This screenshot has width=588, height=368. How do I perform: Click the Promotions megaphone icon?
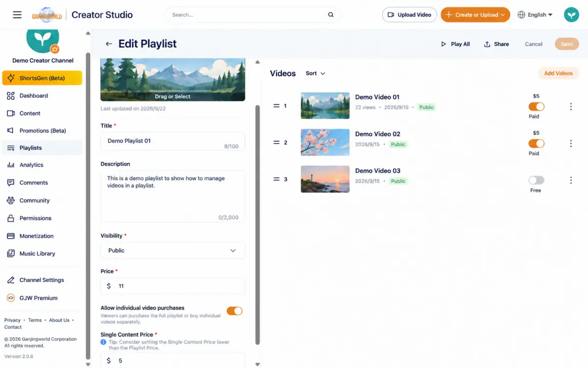[x=11, y=130]
